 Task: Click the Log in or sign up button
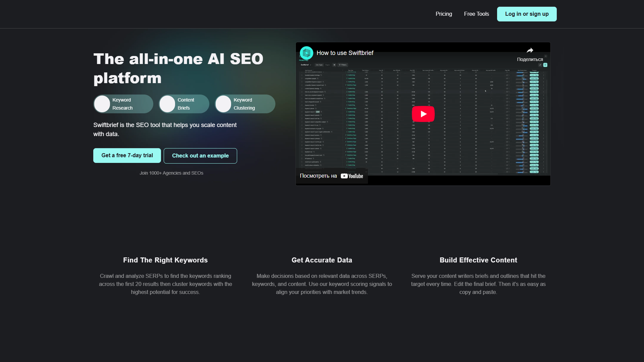[527, 14]
